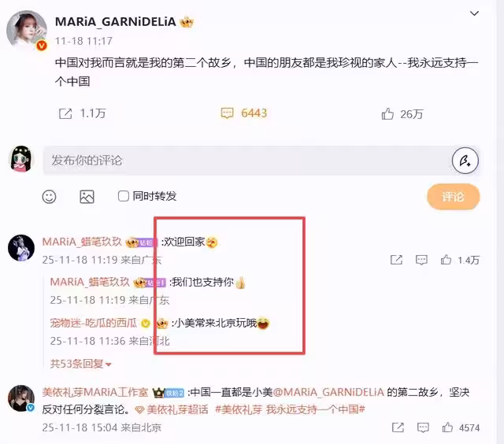Like the main post with 26万 likes
The image size is (504, 444).
coord(387,113)
